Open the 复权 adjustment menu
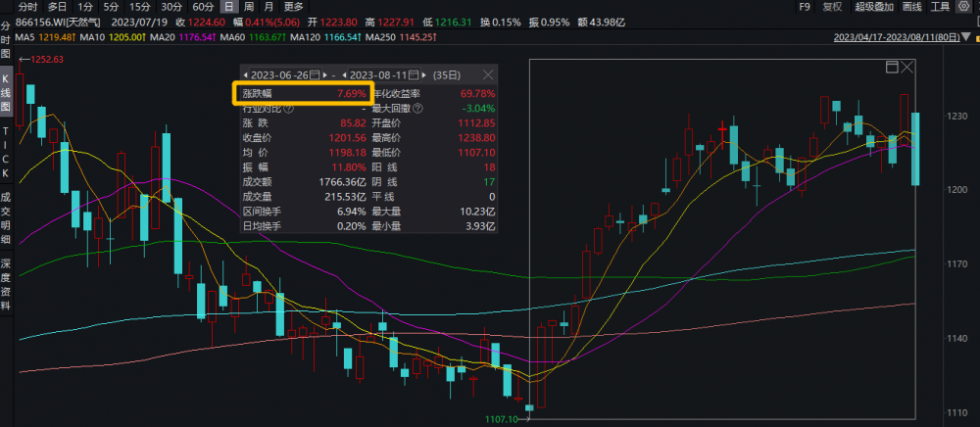Screen dimensions: 980x427 [832, 7]
